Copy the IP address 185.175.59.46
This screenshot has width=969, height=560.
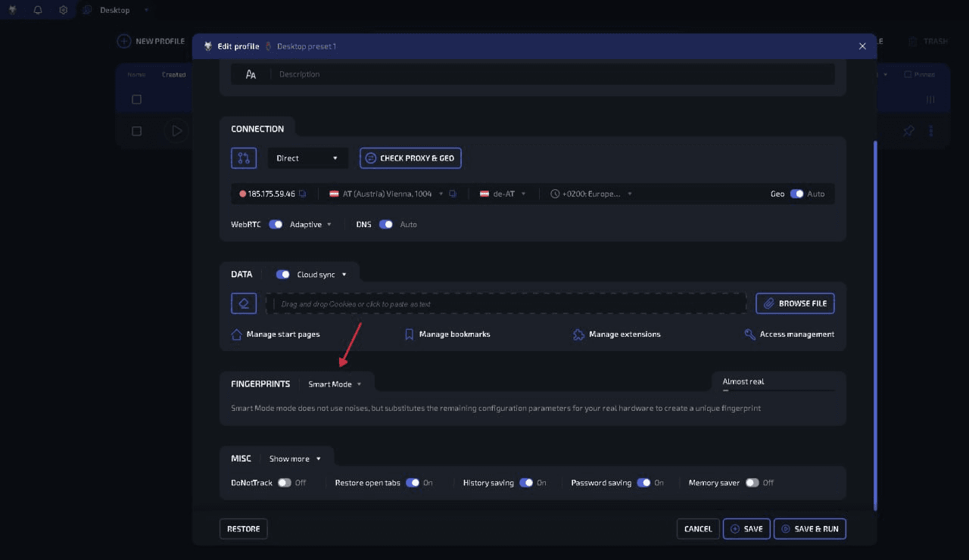pos(302,194)
